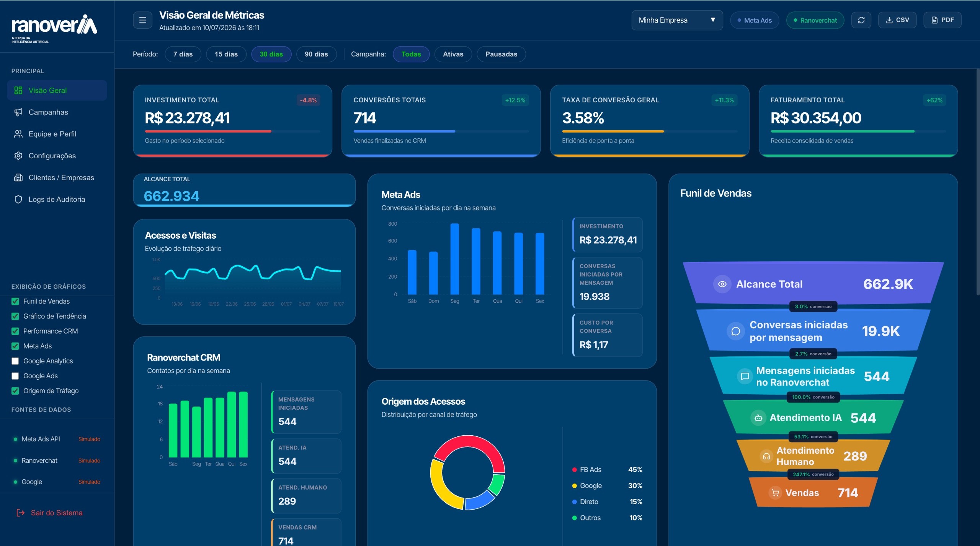Open Logs de Auditoria
Screen dimensions: 980x546
click(57, 200)
